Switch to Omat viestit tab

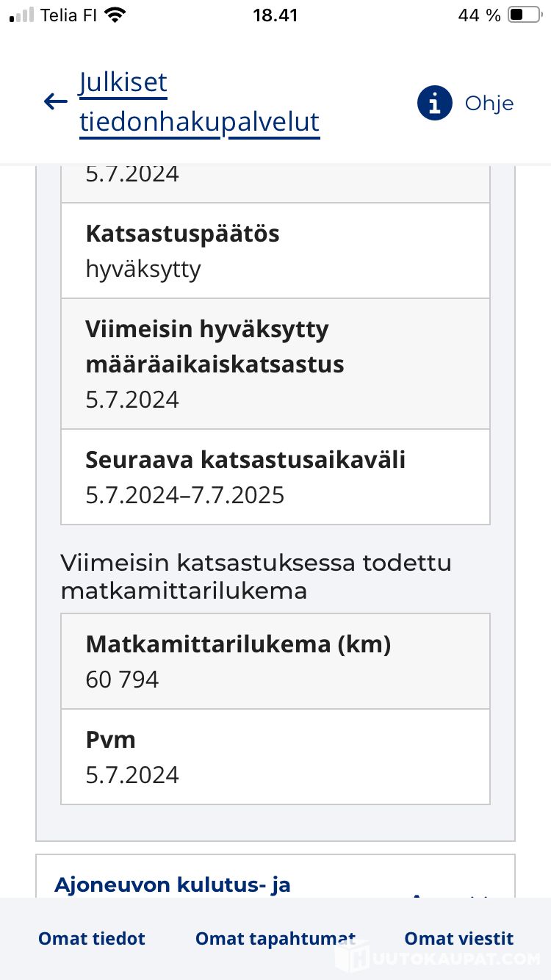pyautogui.click(x=459, y=938)
